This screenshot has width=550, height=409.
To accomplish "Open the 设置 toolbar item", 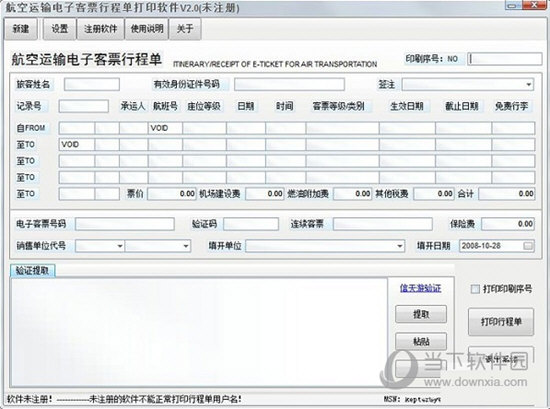I will (60, 28).
